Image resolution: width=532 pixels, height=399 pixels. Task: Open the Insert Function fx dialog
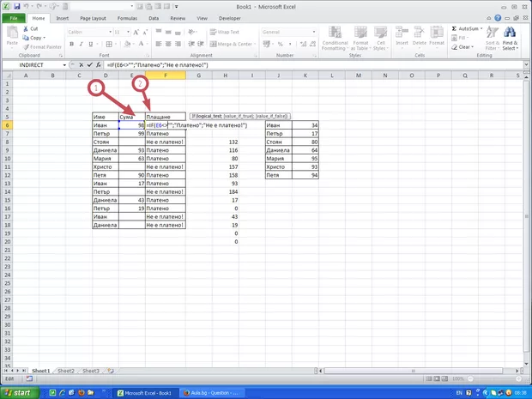point(99,65)
